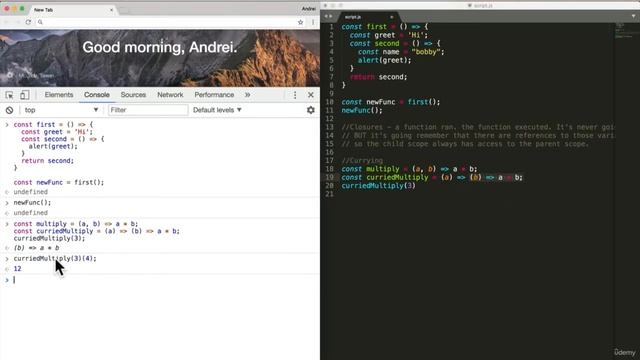Reload the page with the Chrome refresh button
This screenshot has width=640, height=360.
[28, 22]
